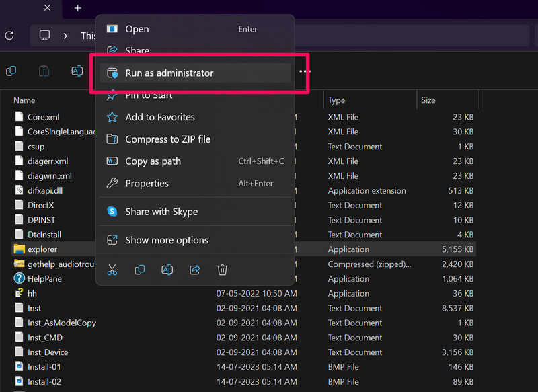Click the Delete trash icon in context menu
This screenshot has height=392, width=538.
click(223, 270)
